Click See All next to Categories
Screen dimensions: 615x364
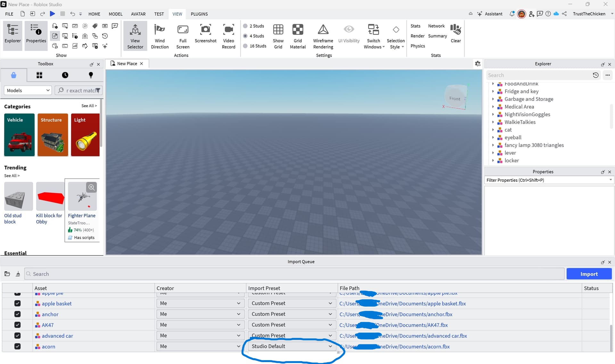[x=89, y=106]
